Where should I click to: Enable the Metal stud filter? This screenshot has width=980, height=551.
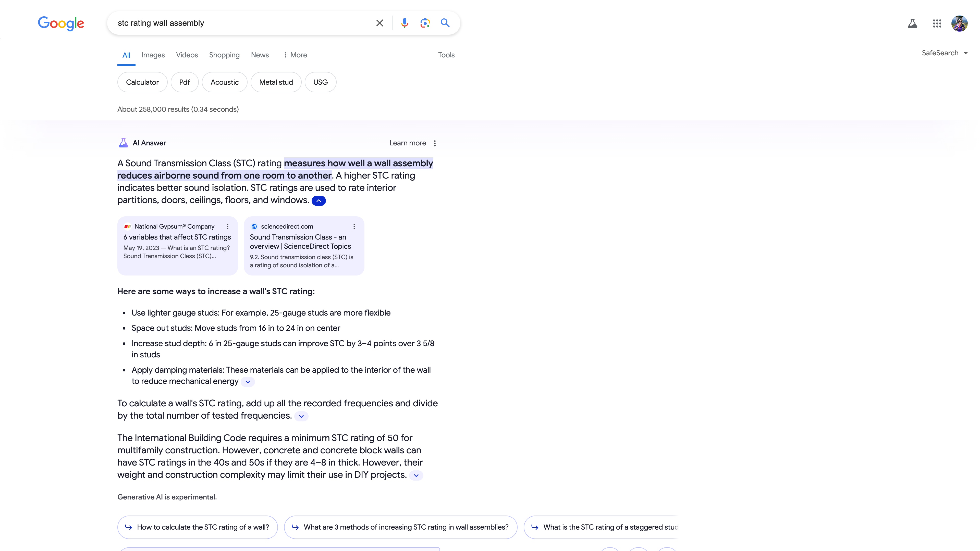pos(276,82)
